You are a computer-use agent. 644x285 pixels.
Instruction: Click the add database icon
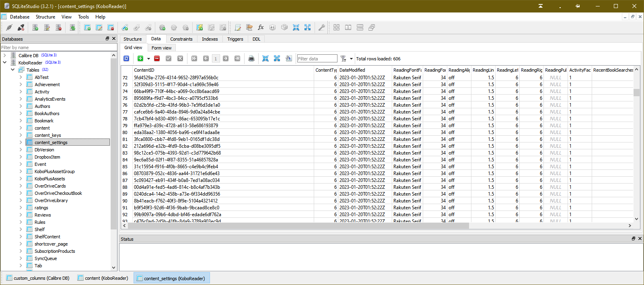[x=35, y=27]
